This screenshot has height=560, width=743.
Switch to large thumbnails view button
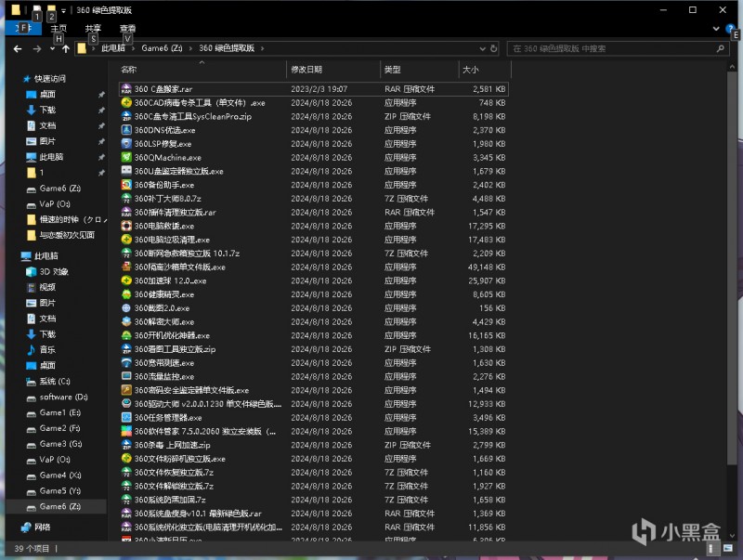click(727, 548)
